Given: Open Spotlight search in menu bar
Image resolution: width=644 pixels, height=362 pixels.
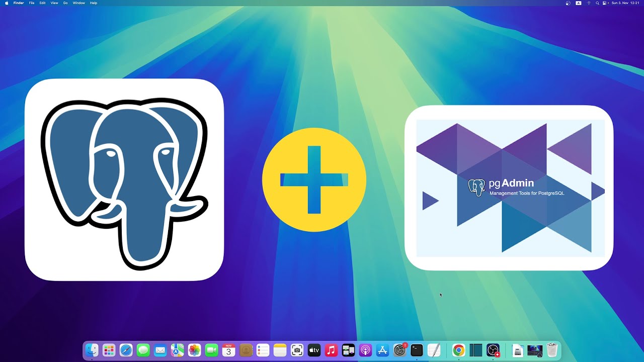Looking at the screenshot, I should click(597, 3).
